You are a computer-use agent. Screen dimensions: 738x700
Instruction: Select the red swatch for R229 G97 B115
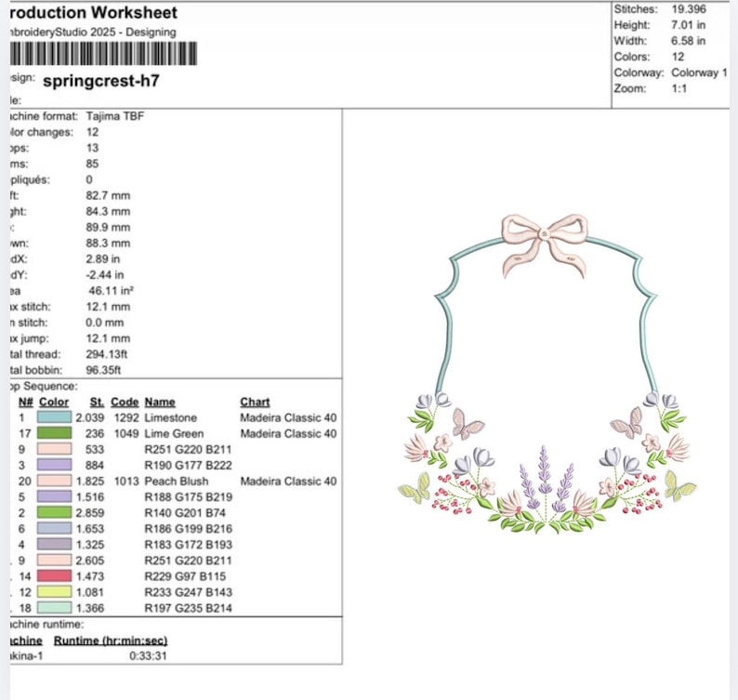[54, 575]
